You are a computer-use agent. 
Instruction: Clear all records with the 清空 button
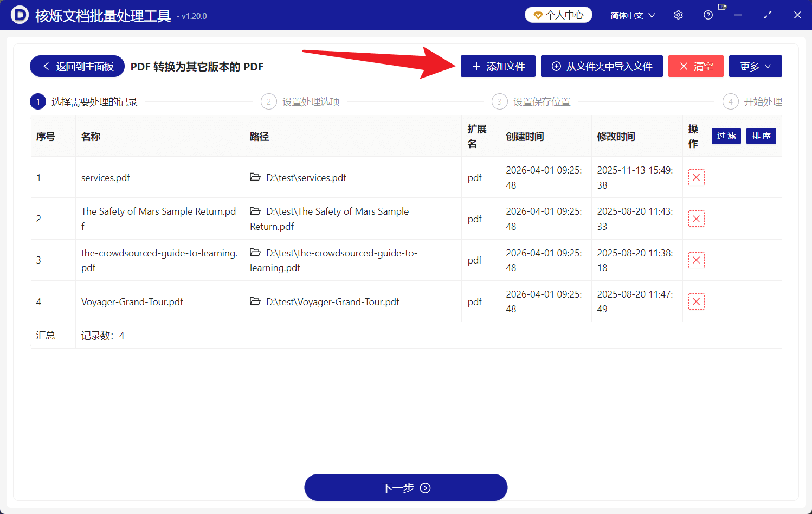[x=696, y=66]
